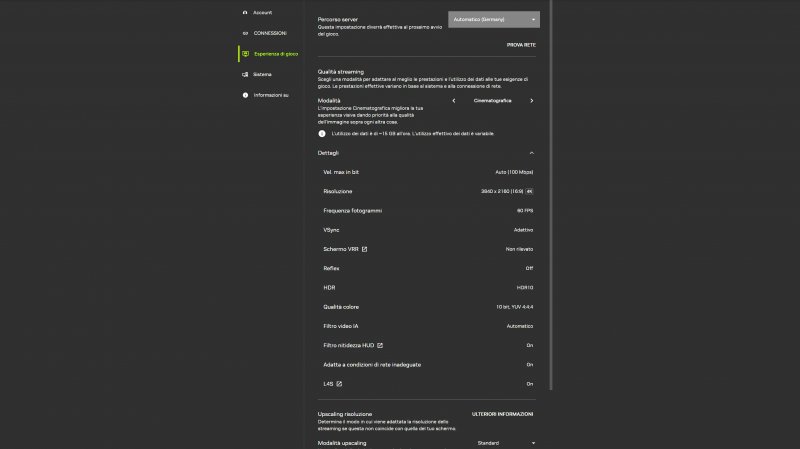Collapse the Dettagli section
The width and height of the screenshot is (800, 449).
[x=531, y=153]
